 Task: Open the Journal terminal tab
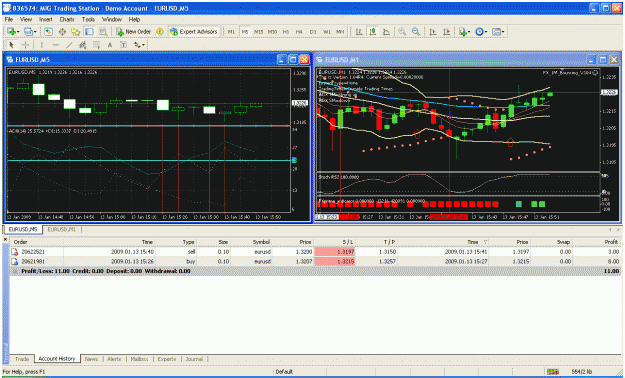click(194, 359)
